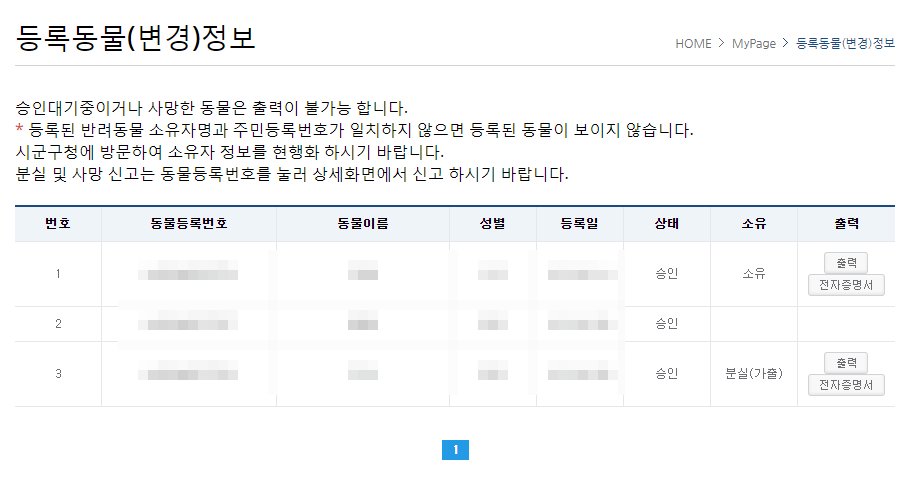Click the 등록일 column header
The width and height of the screenshot is (907, 484).
point(580,224)
